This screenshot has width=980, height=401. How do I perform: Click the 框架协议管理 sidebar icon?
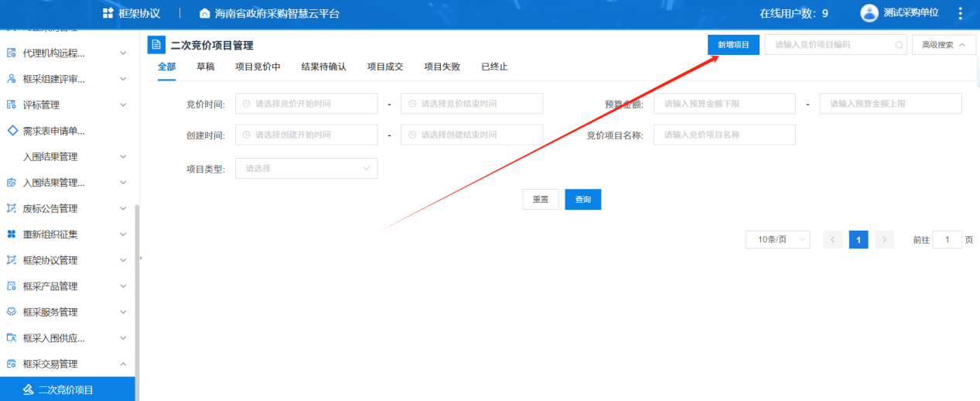(12, 260)
